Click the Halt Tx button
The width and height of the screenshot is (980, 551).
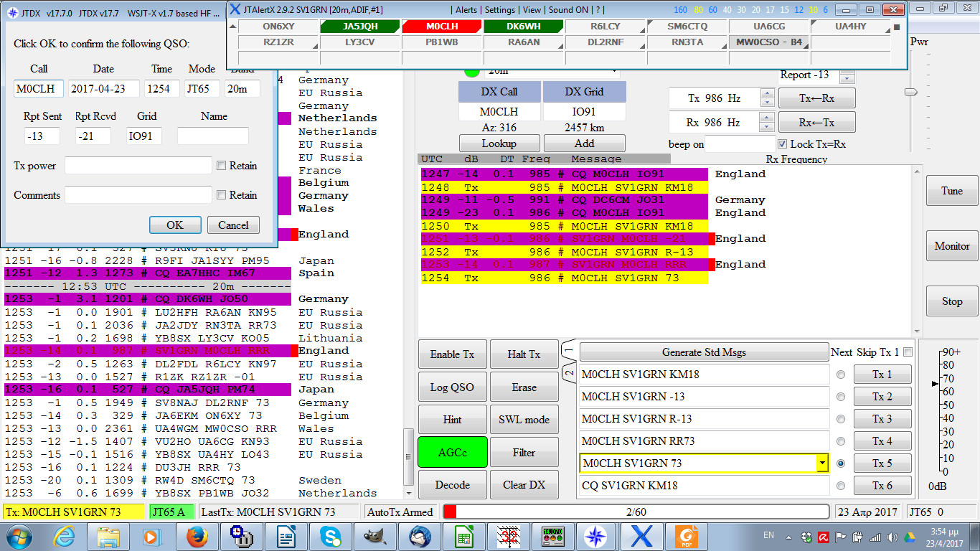pyautogui.click(x=522, y=354)
